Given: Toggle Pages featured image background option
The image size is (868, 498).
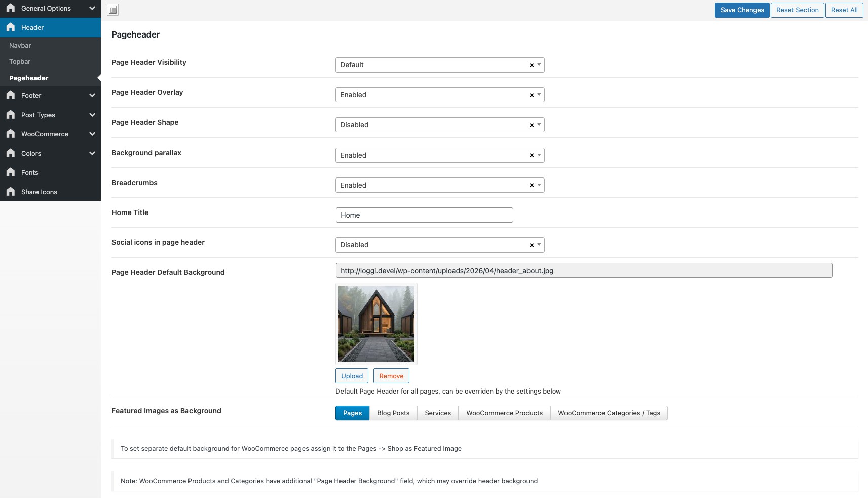Looking at the screenshot, I should [352, 413].
